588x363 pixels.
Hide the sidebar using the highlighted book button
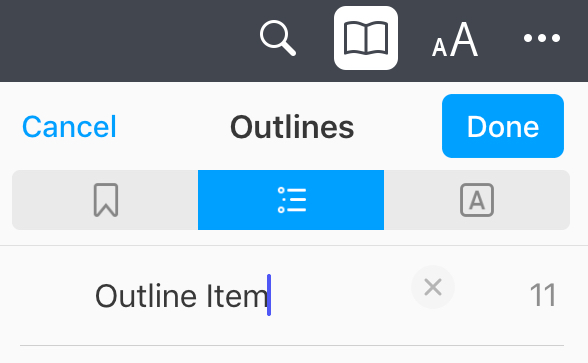tap(366, 38)
